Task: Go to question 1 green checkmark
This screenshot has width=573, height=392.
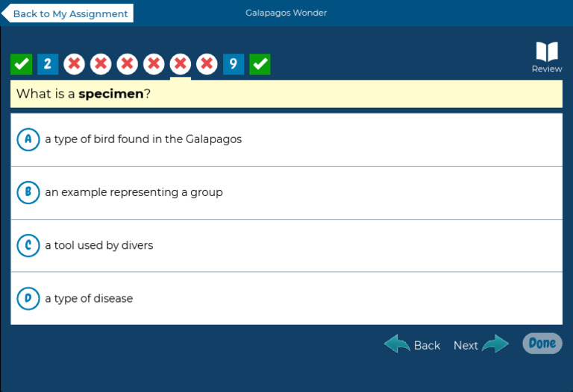Action: click(x=22, y=64)
